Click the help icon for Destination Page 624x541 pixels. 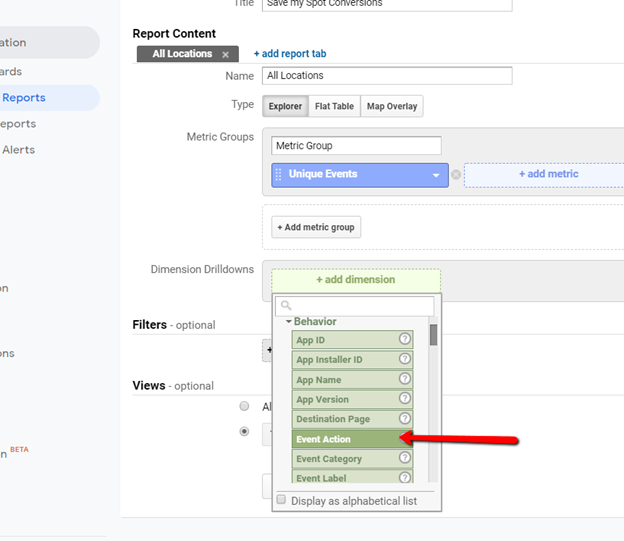[405, 418]
